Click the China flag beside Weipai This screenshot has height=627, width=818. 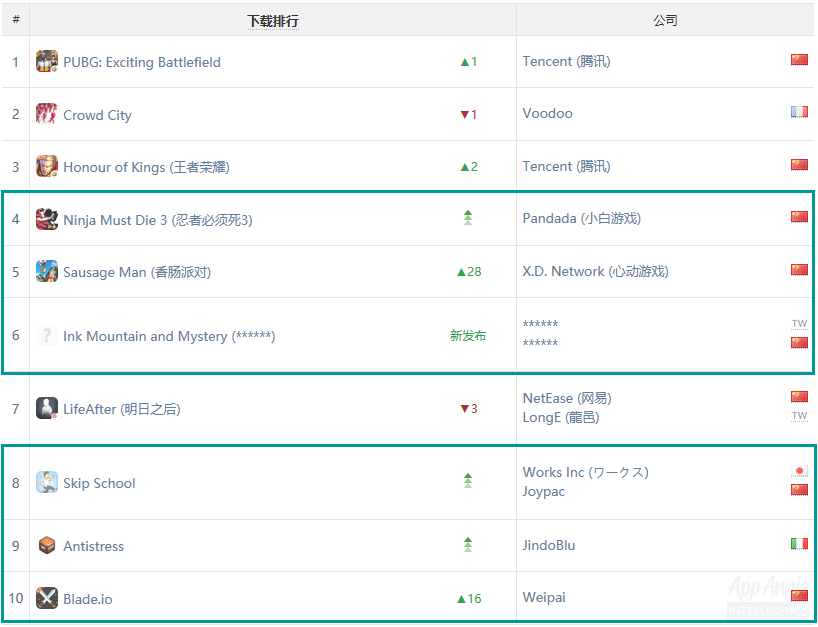(799, 596)
